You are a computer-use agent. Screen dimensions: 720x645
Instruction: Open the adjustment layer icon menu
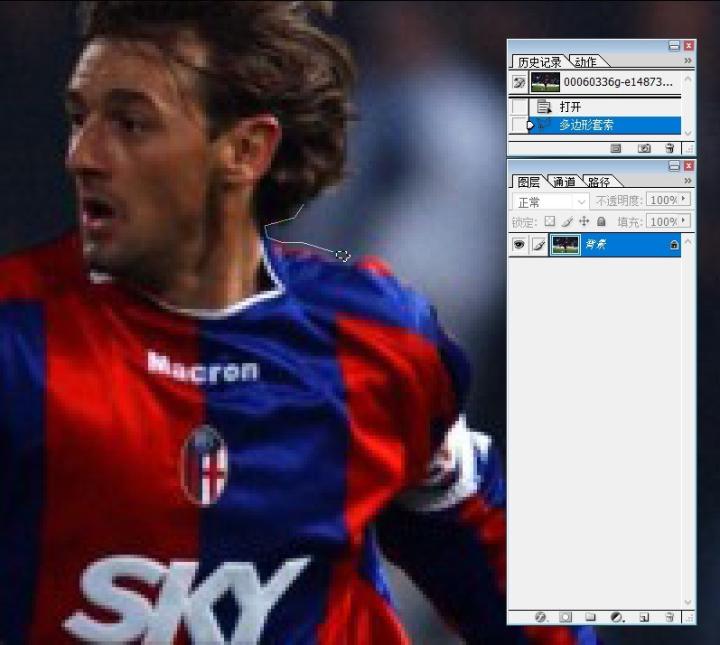(617, 617)
